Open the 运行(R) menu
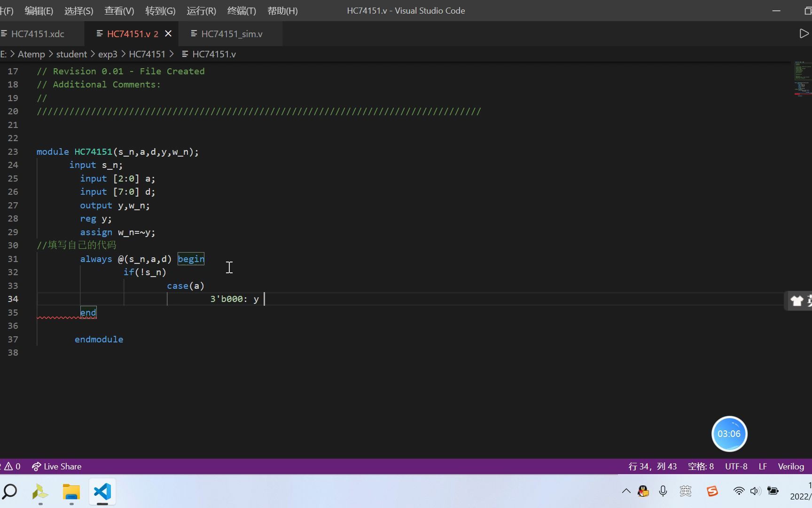This screenshot has width=812, height=508. point(201,10)
